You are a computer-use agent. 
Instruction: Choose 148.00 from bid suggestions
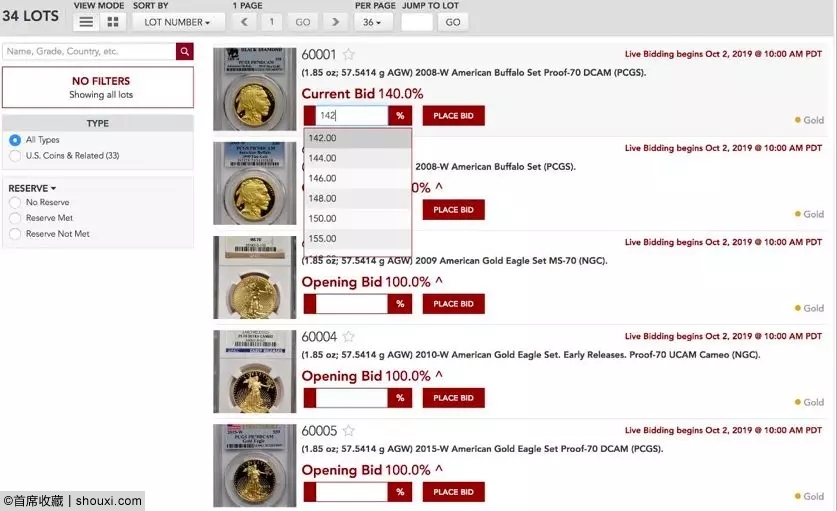(x=358, y=199)
